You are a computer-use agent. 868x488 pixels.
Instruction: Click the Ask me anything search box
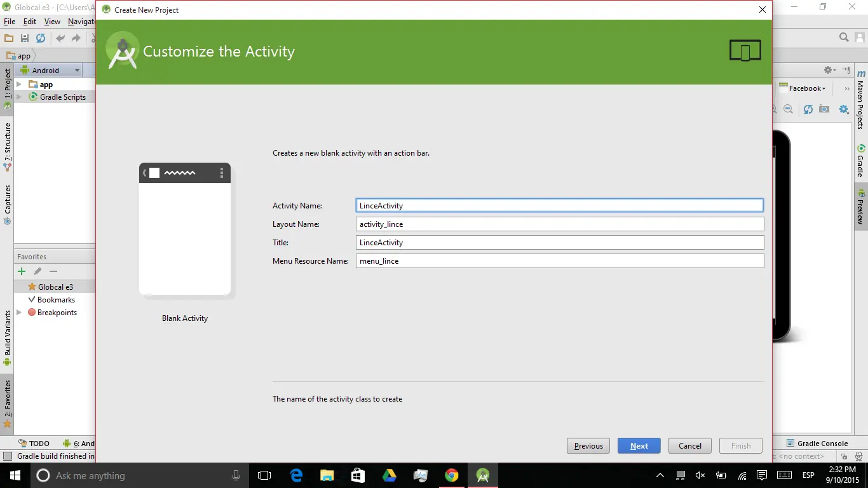click(x=140, y=475)
